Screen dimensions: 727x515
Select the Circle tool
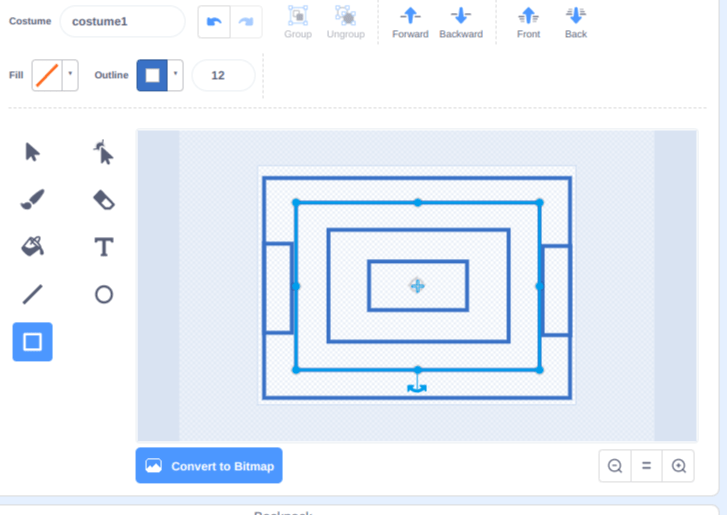(103, 294)
